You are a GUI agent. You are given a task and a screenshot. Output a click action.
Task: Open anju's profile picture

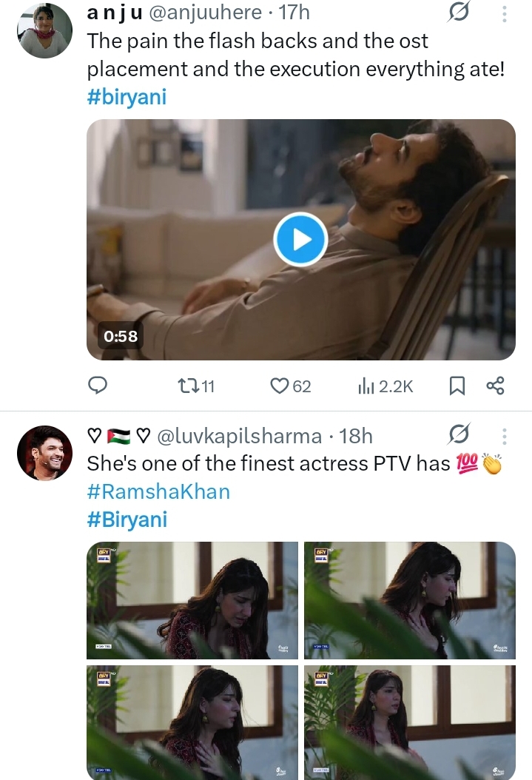click(x=44, y=30)
